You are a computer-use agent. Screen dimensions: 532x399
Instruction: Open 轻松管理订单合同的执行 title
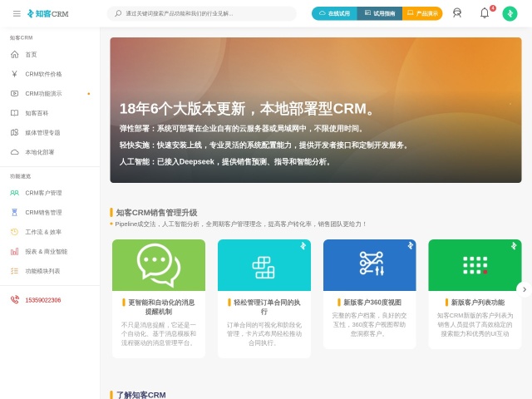point(264,307)
